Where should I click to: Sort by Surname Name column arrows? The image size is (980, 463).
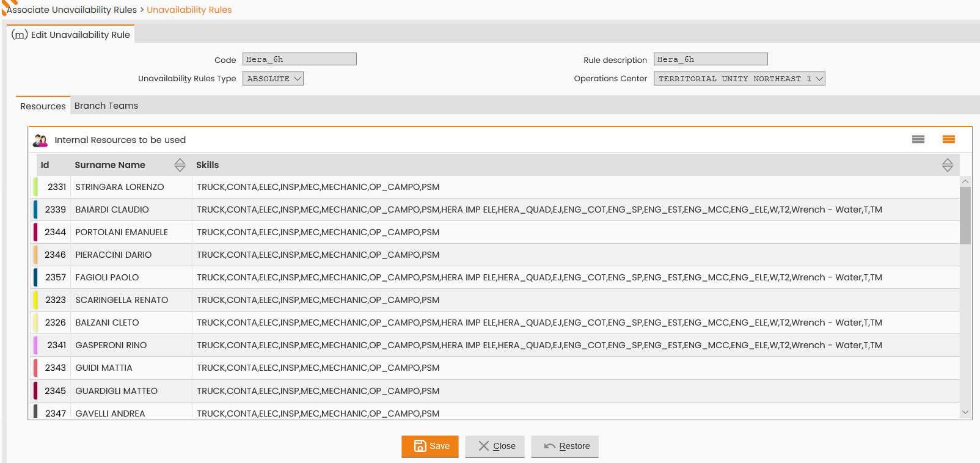(x=180, y=165)
